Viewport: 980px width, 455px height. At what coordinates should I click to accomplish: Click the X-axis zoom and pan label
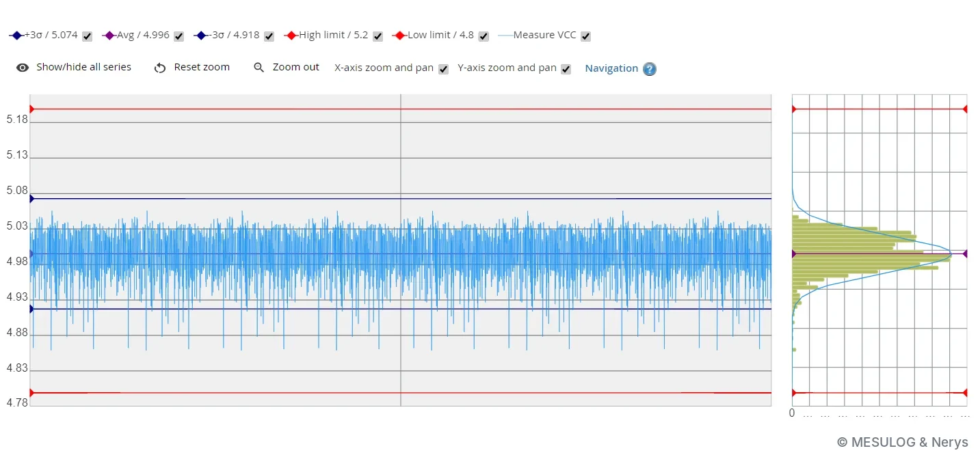point(384,68)
